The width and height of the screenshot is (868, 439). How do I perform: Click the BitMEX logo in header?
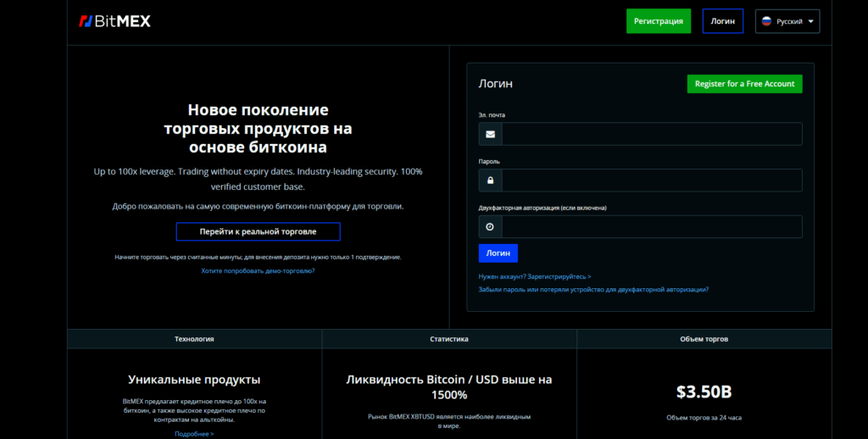click(114, 21)
